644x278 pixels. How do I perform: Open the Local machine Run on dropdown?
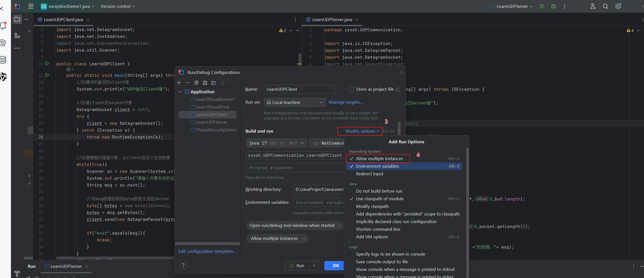coord(295,102)
